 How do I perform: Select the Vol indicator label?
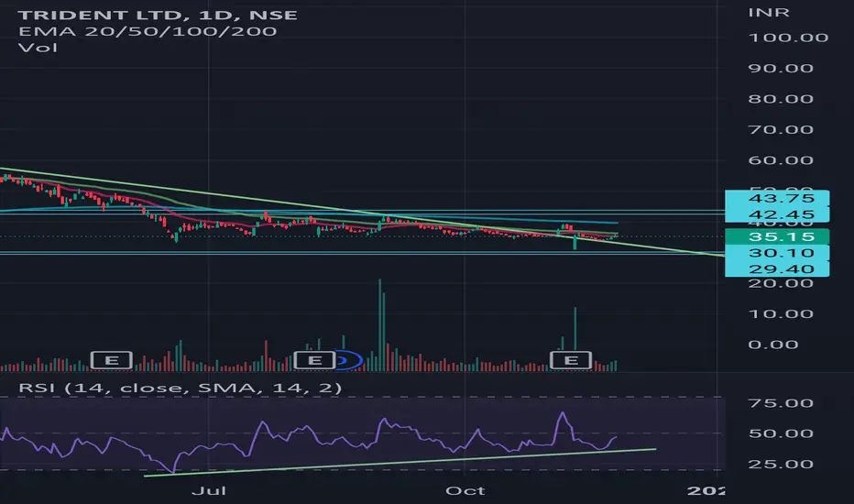click(38, 48)
